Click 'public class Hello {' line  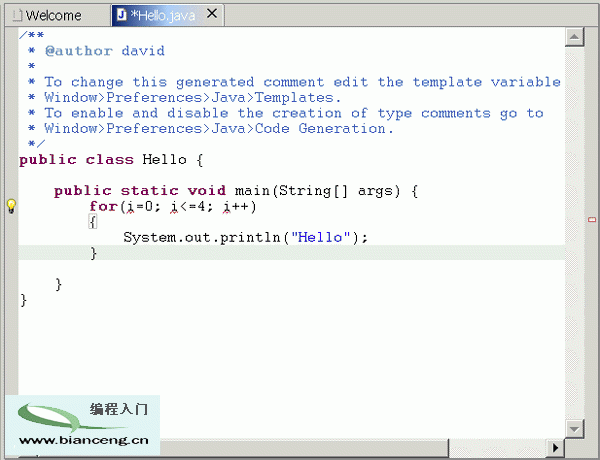tap(111, 160)
